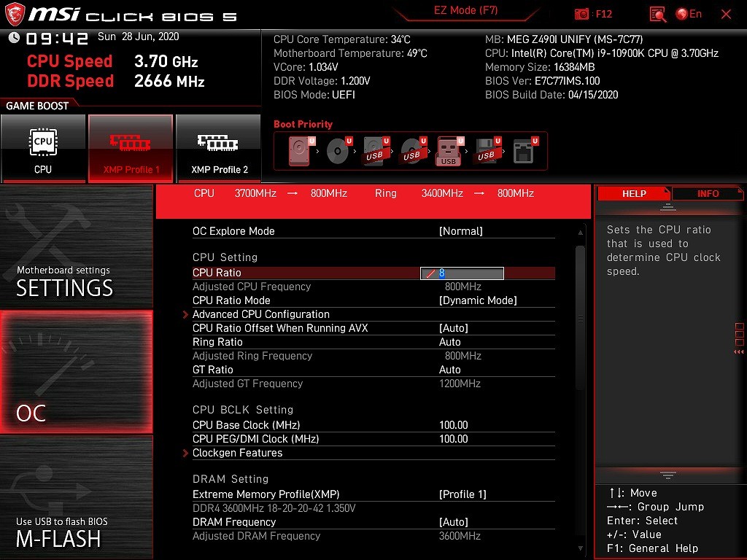Image resolution: width=747 pixels, height=560 pixels.
Task: Expand Clockgen Features submenu
Action: [237, 453]
